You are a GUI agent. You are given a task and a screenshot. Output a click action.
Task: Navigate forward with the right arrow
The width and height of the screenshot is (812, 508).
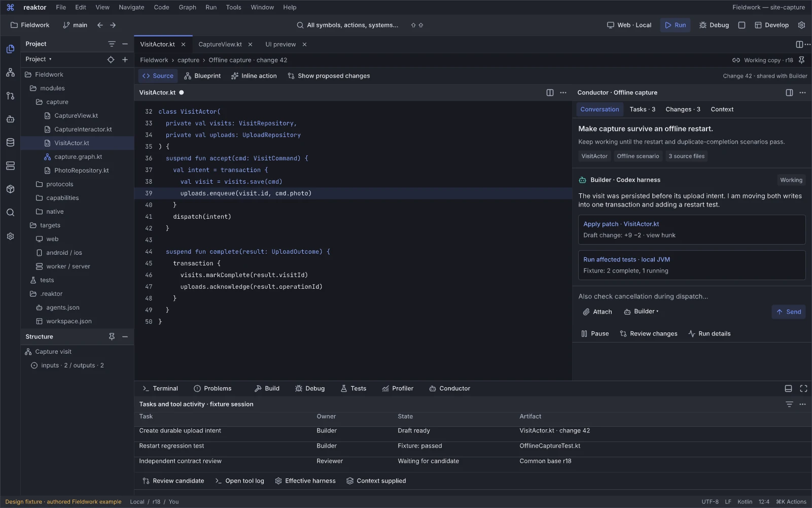[x=113, y=25]
